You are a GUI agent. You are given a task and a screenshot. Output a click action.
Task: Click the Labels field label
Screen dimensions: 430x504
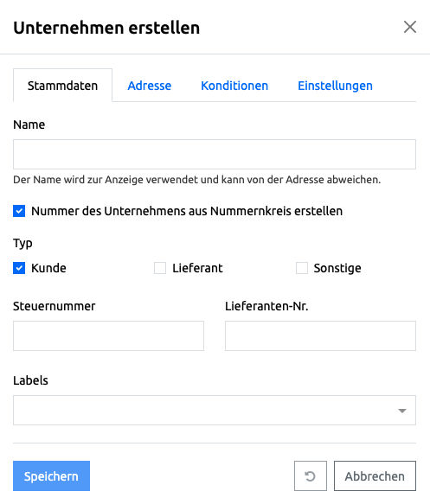pyautogui.click(x=30, y=380)
